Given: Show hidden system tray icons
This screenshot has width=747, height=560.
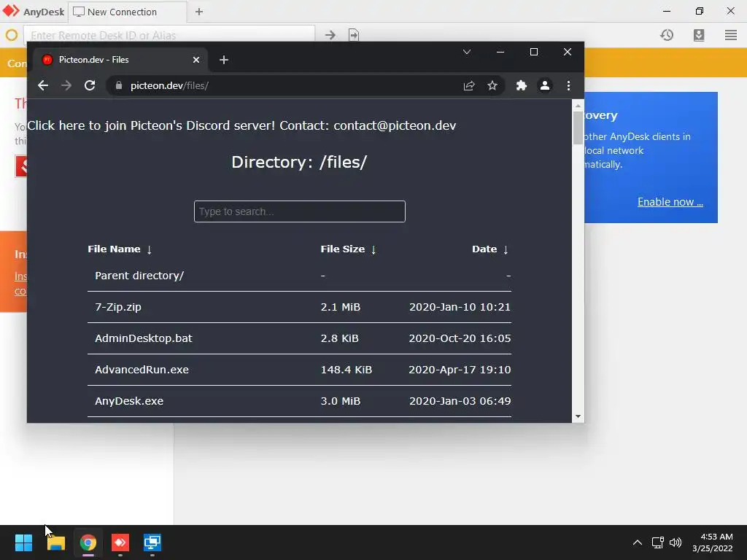Looking at the screenshot, I should click(x=638, y=542).
